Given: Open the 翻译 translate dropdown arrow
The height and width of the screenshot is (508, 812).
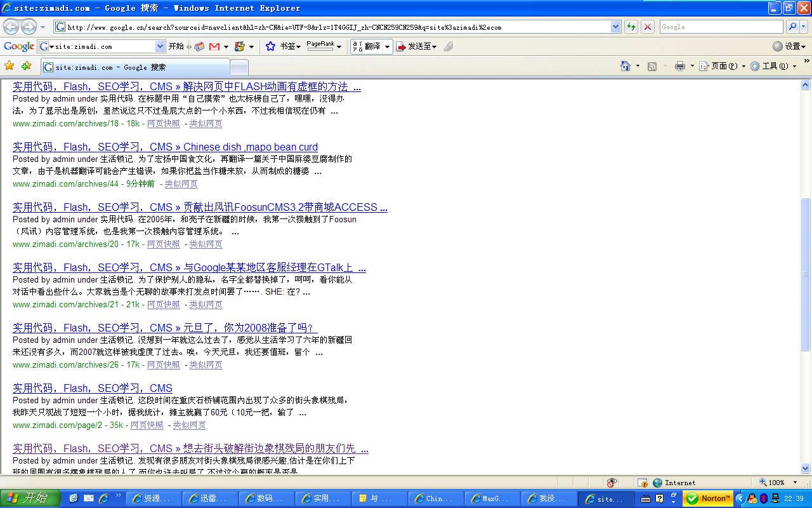Looking at the screenshot, I should tap(387, 46).
